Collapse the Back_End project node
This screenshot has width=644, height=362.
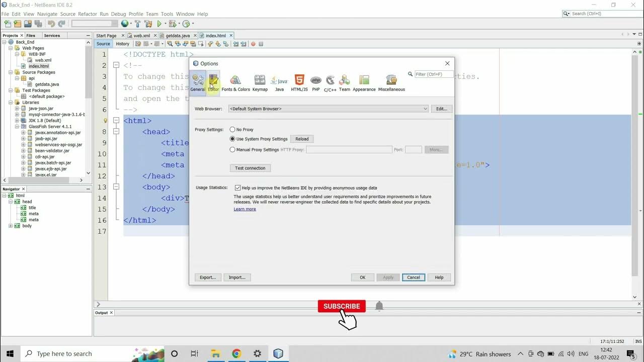pos(5,42)
